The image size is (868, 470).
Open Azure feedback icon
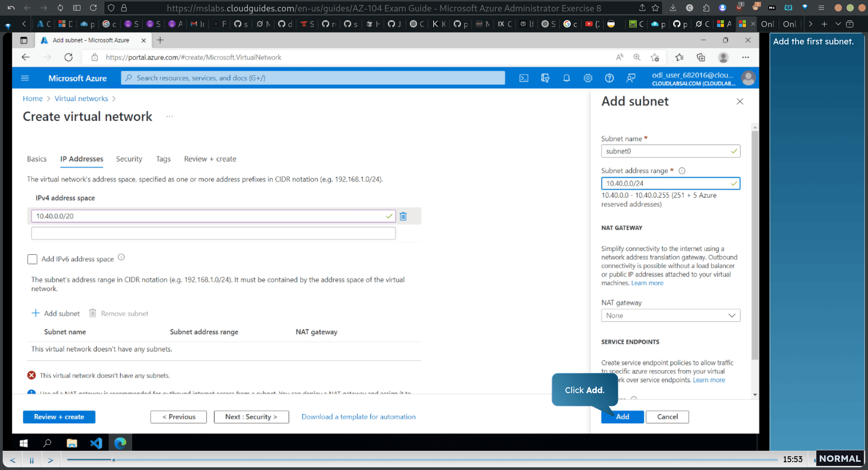point(631,78)
